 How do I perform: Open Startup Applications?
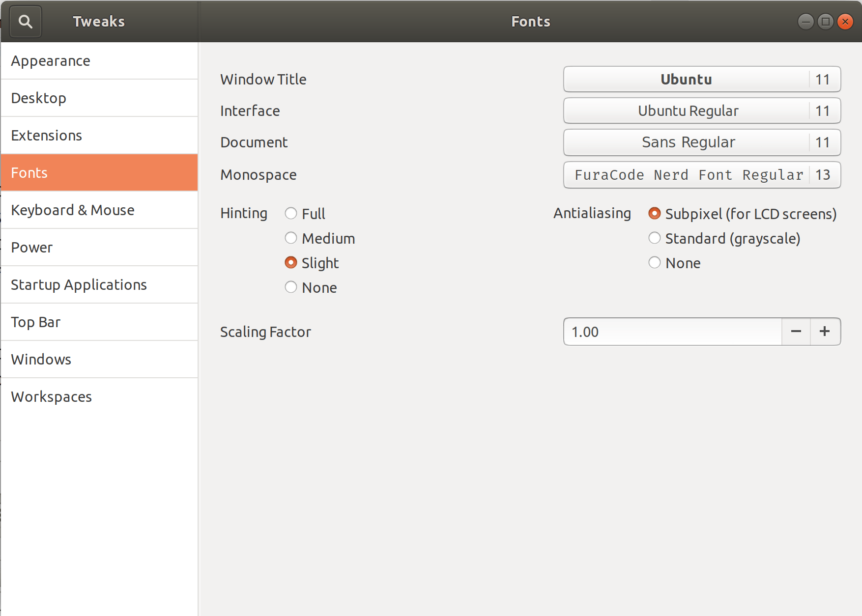[79, 284]
